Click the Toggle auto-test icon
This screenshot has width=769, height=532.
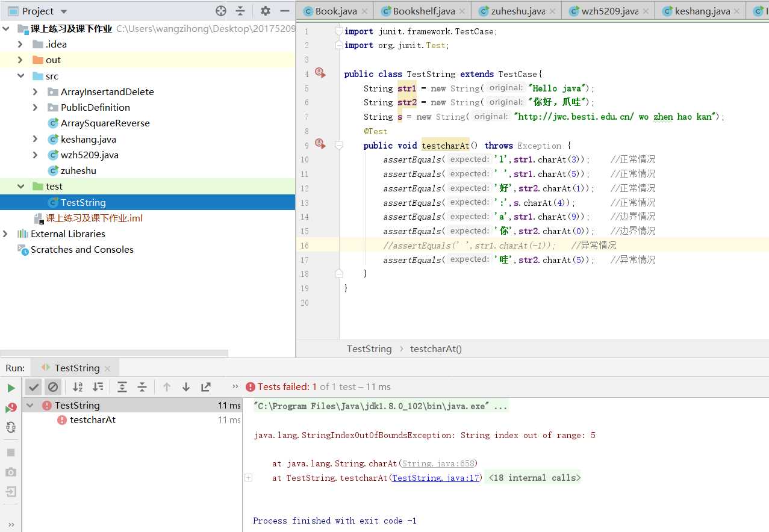point(11,428)
